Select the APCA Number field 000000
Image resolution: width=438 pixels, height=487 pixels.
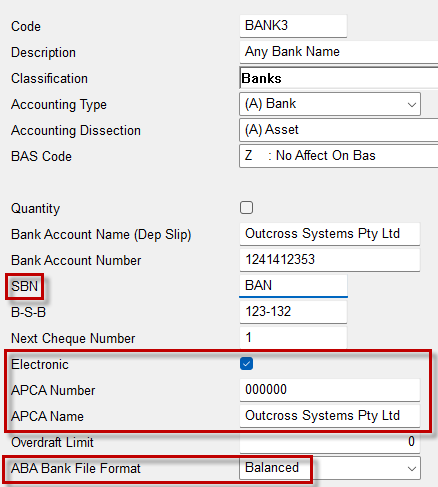[x=330, y=390]
